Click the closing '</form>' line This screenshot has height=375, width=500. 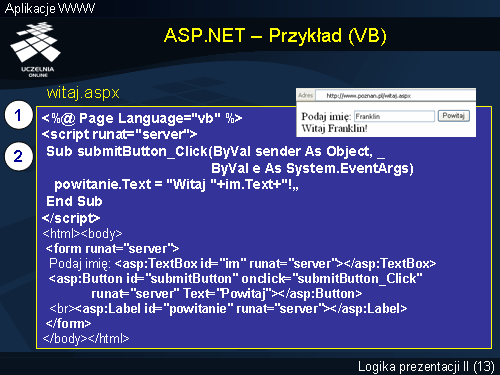coord(68,324)
